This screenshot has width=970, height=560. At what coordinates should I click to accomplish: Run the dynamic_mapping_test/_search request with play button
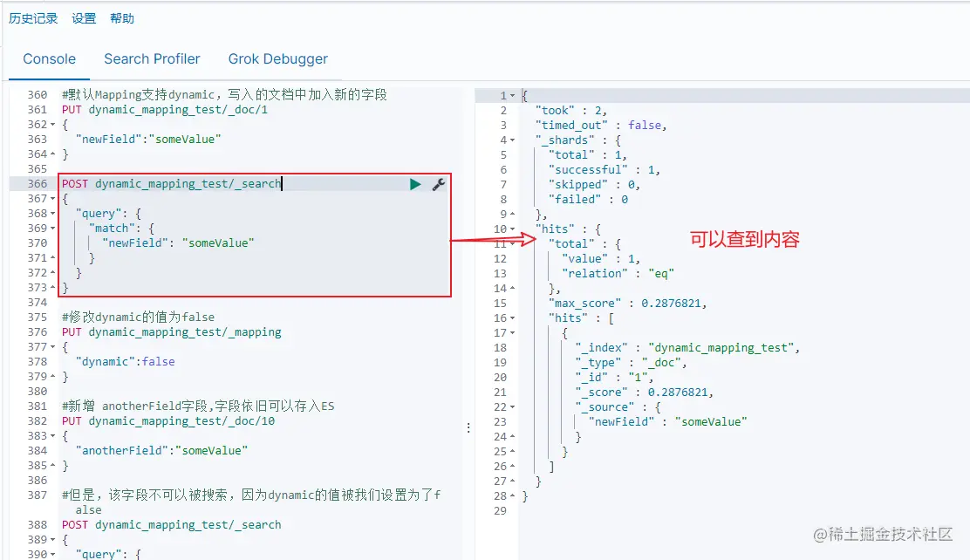pyautogui.click(x=415, y=184)
